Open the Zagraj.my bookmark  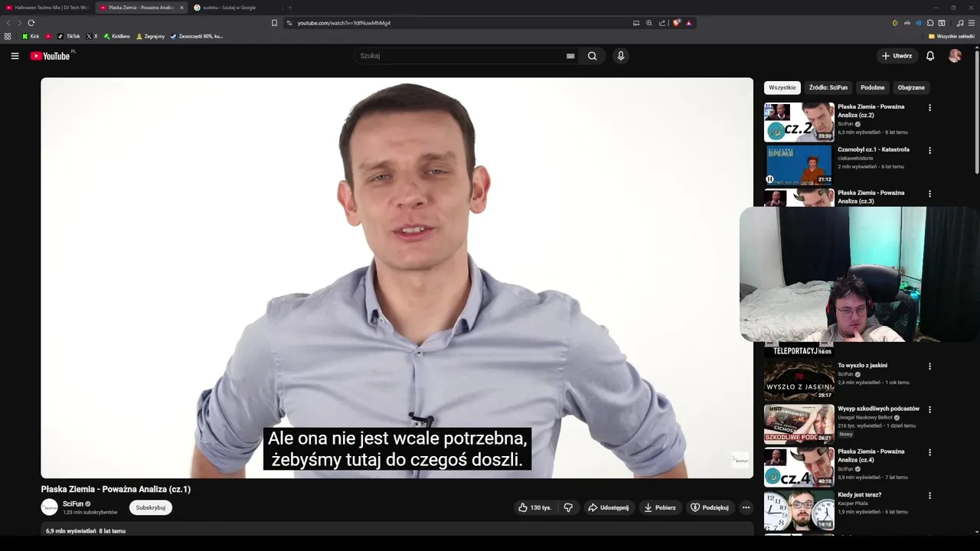point(151,36)
